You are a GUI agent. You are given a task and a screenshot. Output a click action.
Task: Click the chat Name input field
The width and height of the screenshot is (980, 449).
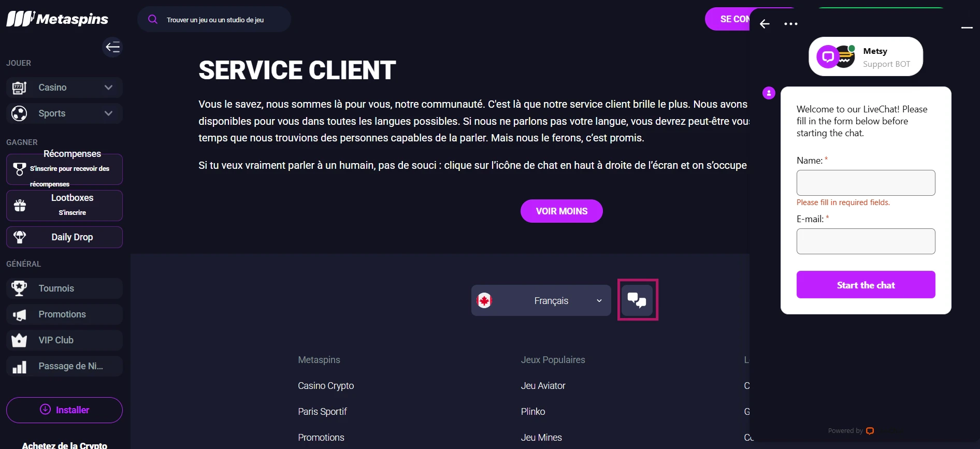pos(866,183)
